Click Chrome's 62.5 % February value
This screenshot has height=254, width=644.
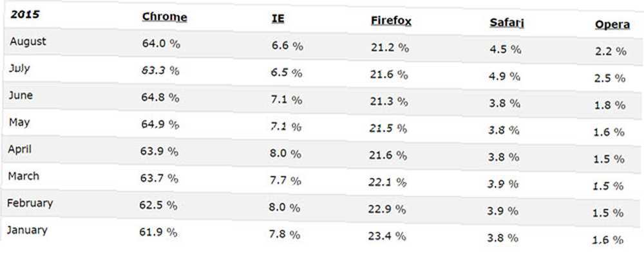[x=158, y=205]
